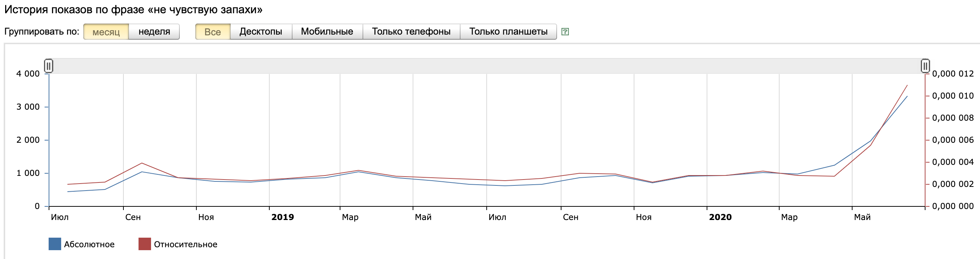980x259 pixels.
Task: Switch to "Десктопы" filter
Action: 260,32
